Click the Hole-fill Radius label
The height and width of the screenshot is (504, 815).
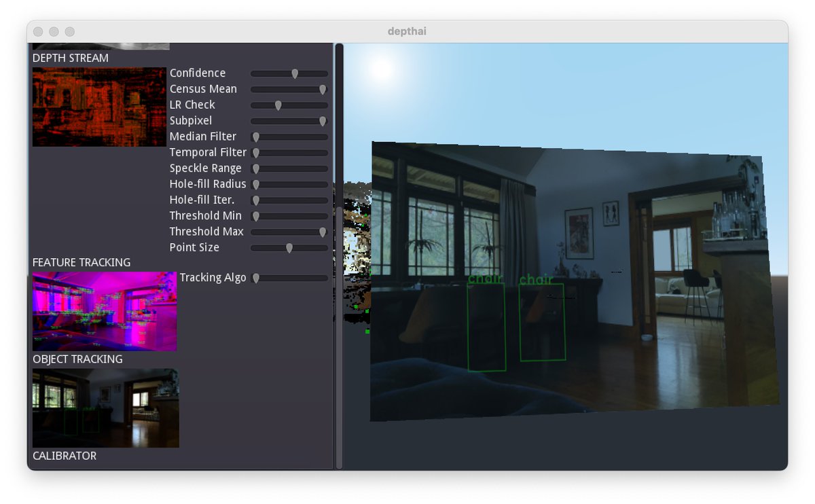(208, 184)
